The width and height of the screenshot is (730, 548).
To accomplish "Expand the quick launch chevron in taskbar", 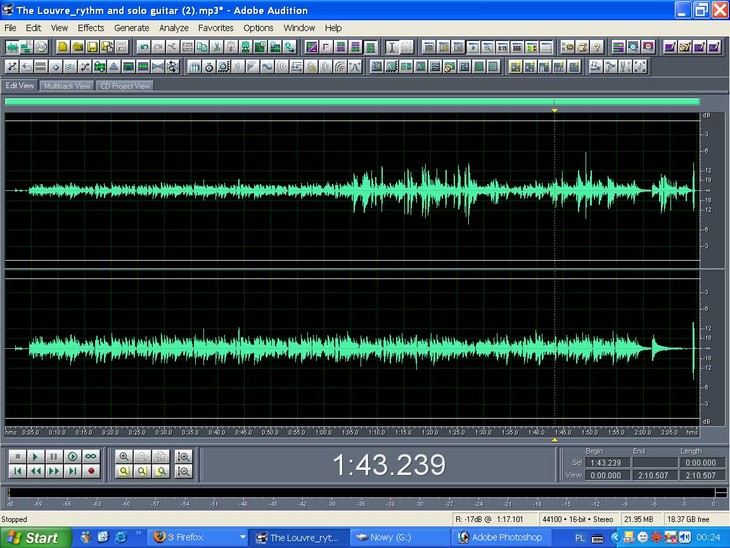I will [138, 534].
